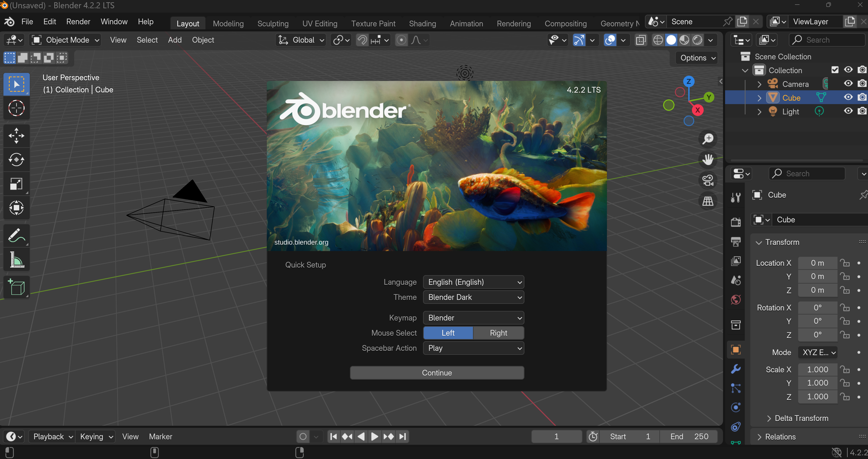Uncheck the Collection exclude checkbox
868x459 pixels.
point(835,70)
